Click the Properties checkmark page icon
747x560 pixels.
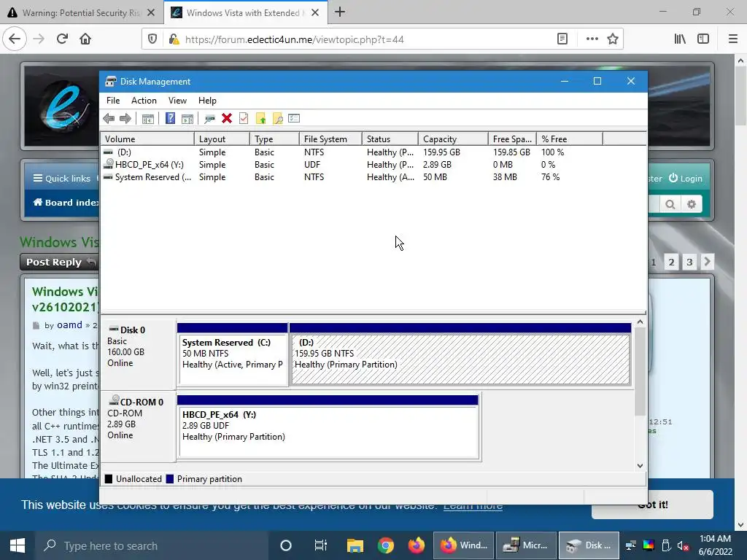244,119
